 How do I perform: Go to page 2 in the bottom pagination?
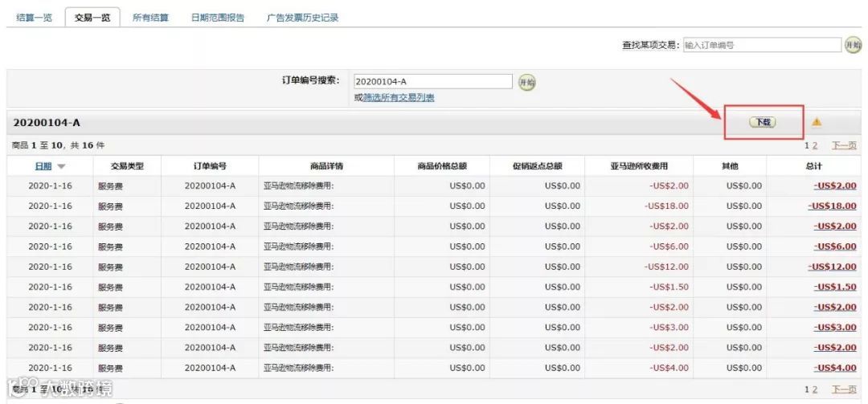pos(815,390)
